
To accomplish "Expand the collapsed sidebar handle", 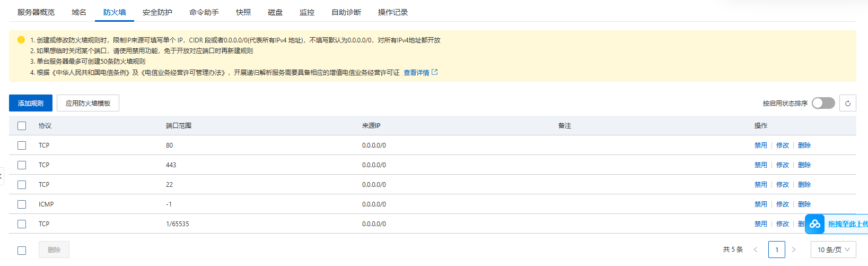I will pos(2,176).
